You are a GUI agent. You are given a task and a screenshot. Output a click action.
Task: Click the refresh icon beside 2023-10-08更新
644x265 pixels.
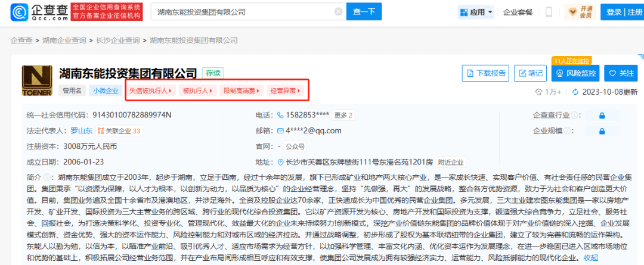coord(575,92)
